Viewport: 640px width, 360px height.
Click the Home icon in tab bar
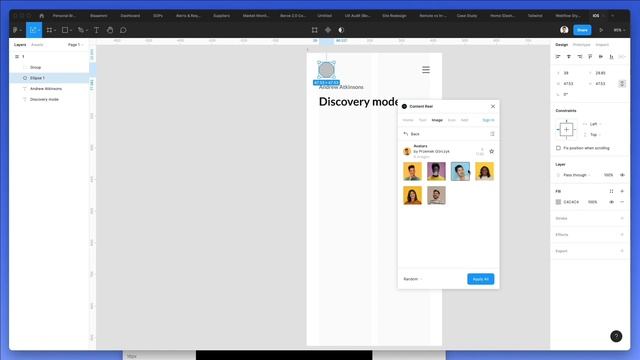point(41,16)
